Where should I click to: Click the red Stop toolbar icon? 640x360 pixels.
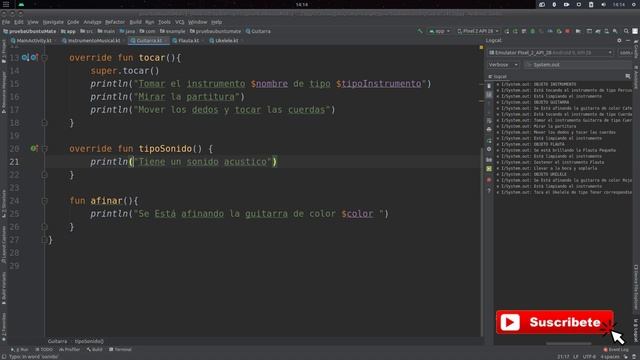pos(567,31)
